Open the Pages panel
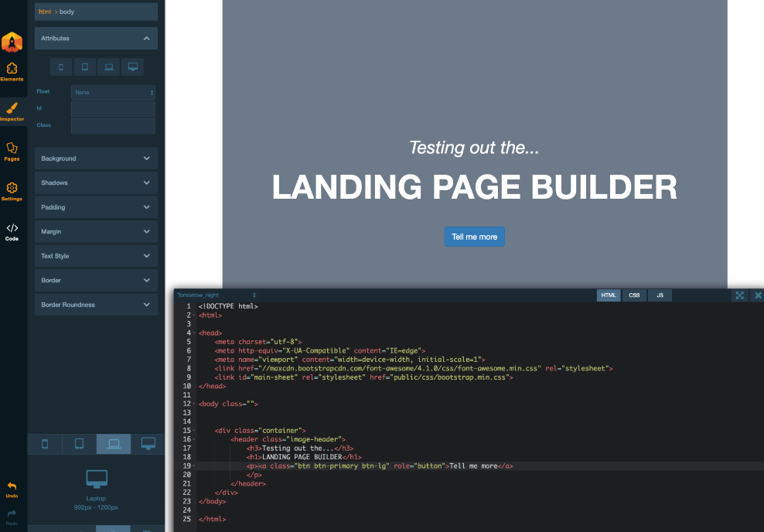Viewport: 764px width, 532px height. (12, 151)
